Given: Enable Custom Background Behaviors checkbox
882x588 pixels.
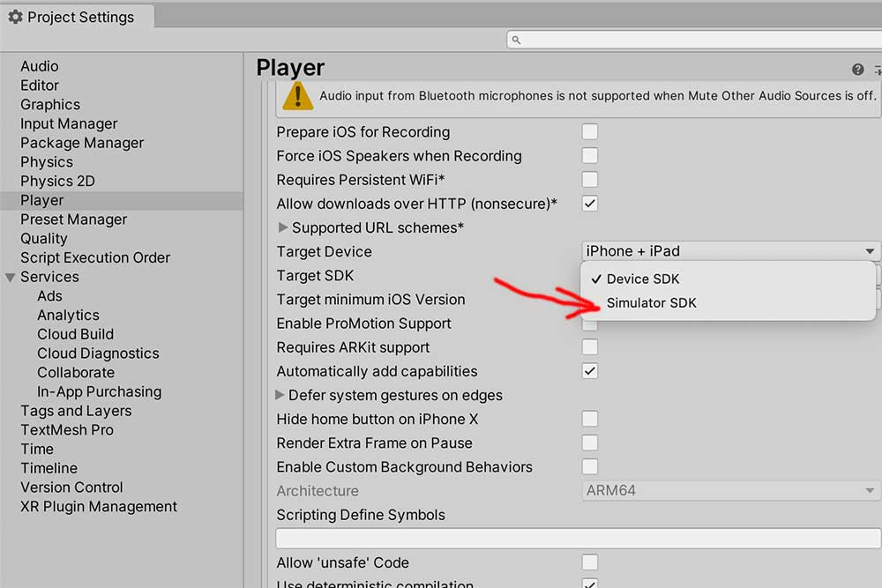Looking at the screenshot, I should click(x=589, y=466).
